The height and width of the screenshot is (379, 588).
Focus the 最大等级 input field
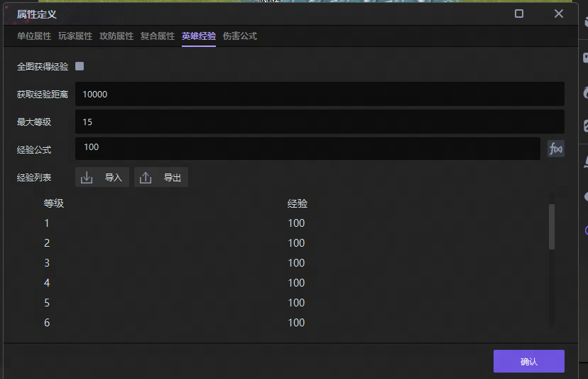[320, 122]
